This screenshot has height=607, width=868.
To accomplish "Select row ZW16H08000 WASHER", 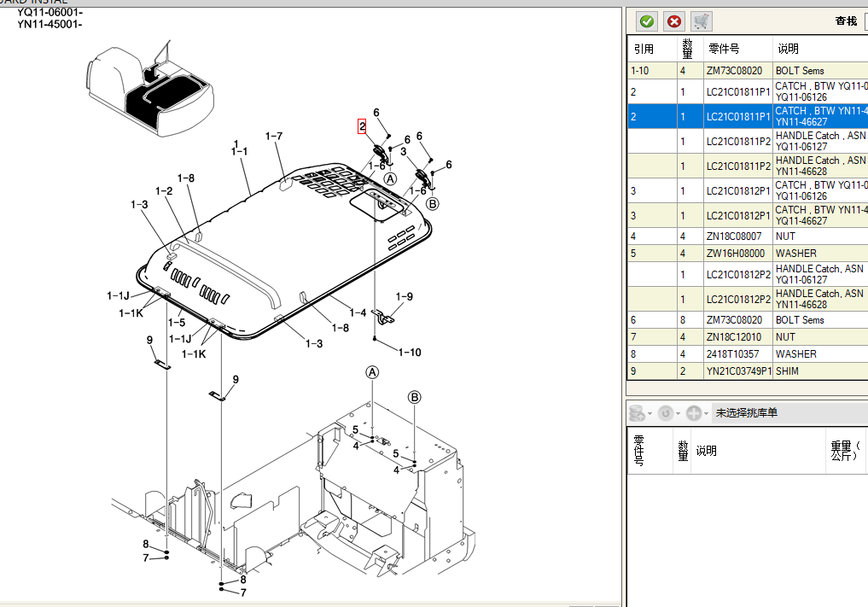I will [x=748, y=253].
